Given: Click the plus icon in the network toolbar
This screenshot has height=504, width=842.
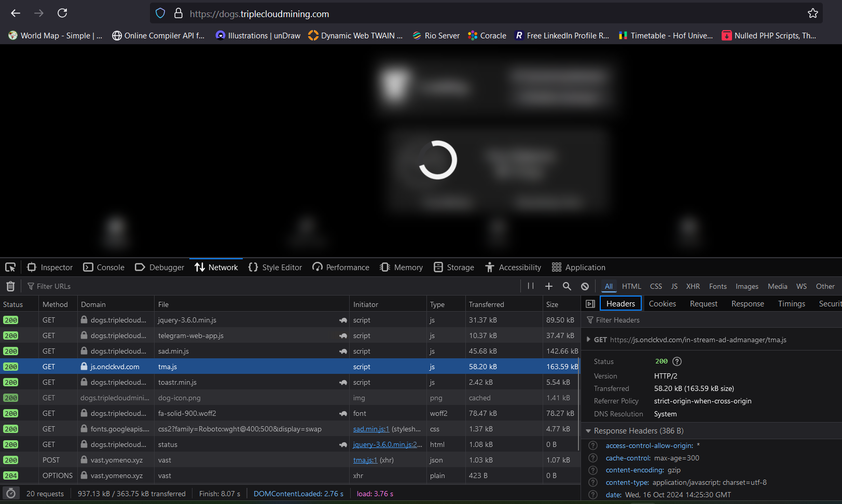Looking at the screenshot, I should coord(548,286).
